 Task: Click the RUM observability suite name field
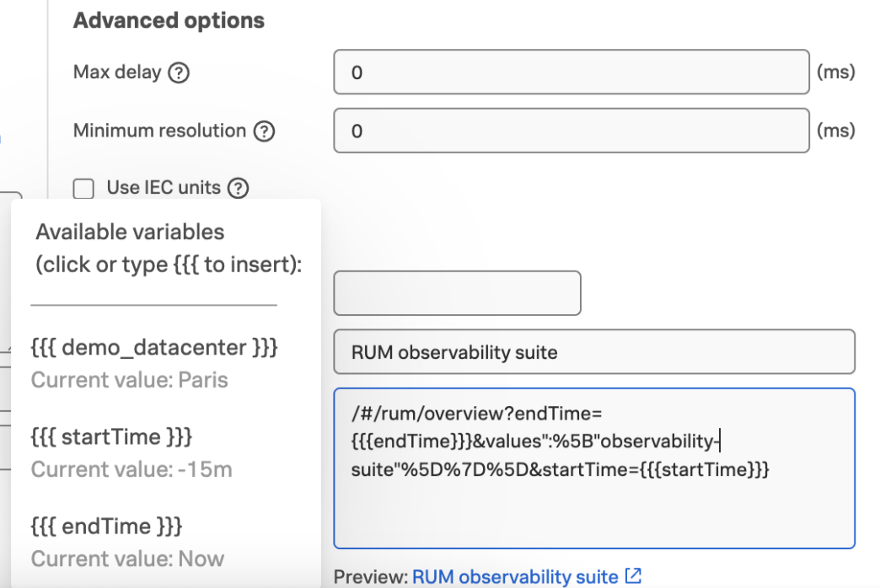coord(594,352)
